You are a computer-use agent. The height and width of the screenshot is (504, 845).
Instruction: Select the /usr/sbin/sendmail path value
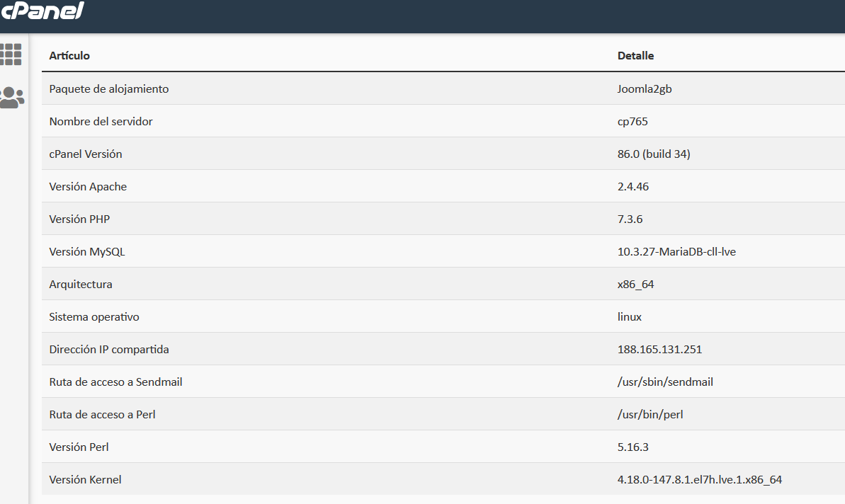click(x=665, y=382)
